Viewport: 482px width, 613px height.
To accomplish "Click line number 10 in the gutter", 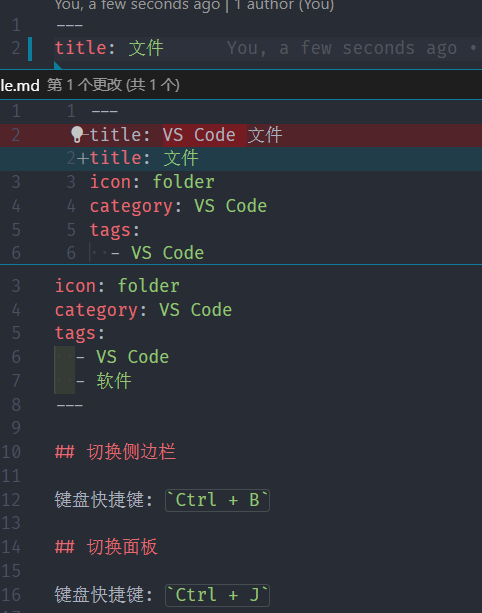I will 11,452.
